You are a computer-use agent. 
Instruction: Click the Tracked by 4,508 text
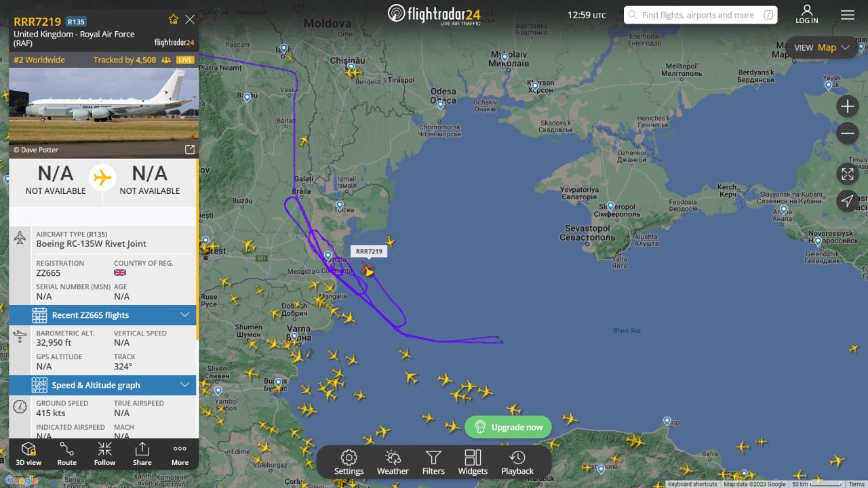coord(125,60)
